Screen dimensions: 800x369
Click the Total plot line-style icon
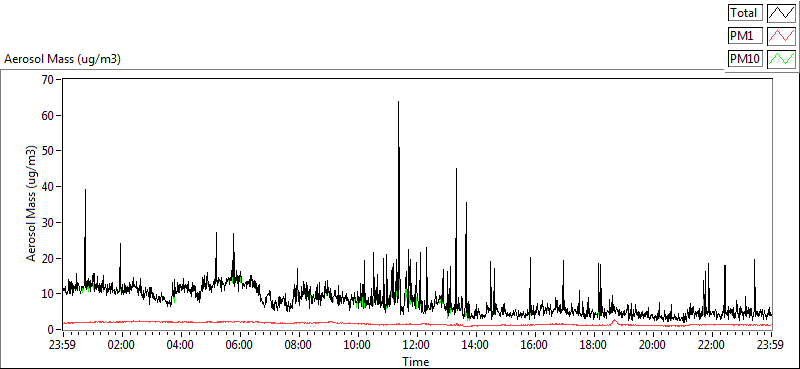782,13
